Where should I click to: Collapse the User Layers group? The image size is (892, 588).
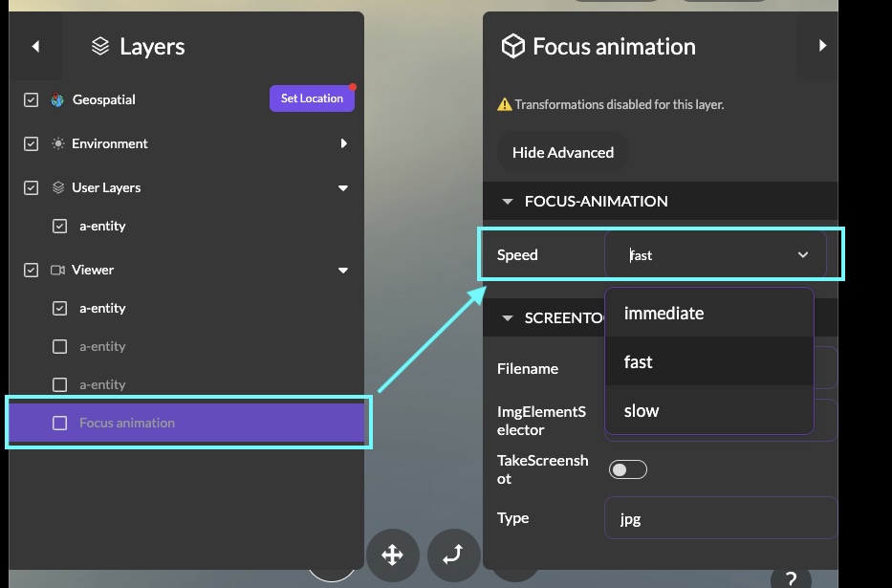point(343,188)
